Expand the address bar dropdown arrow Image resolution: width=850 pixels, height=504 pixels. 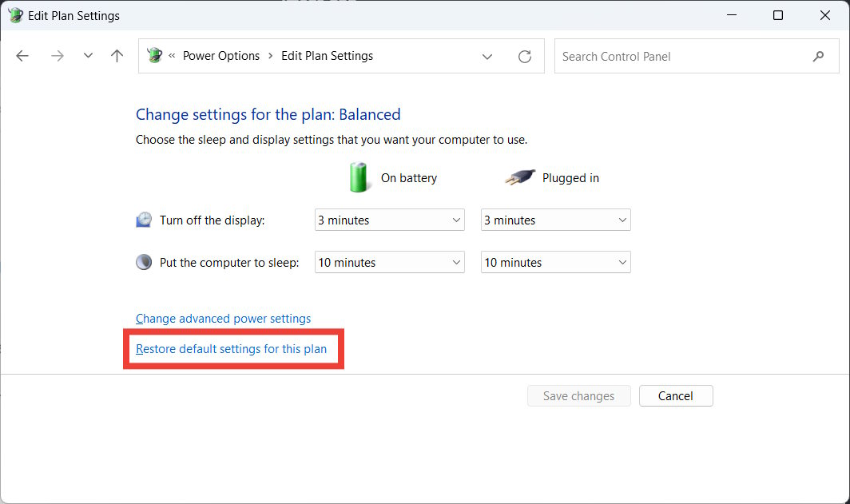click(487, 56)
